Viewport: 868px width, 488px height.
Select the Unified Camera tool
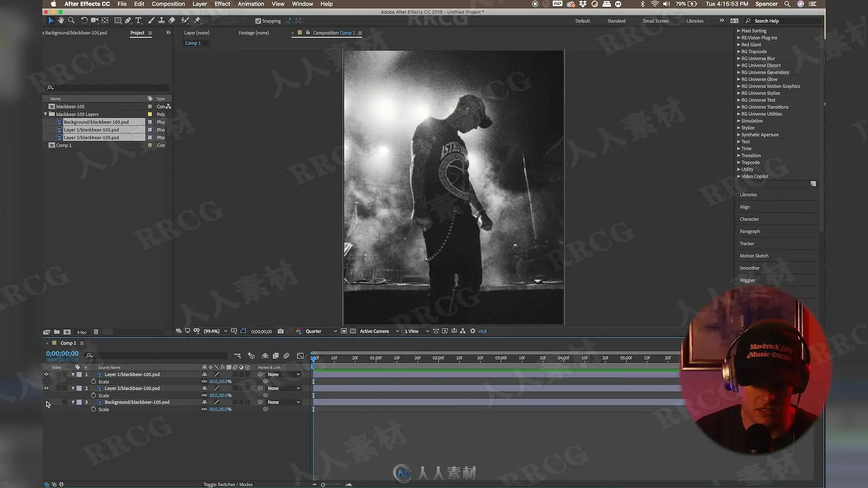coord(94,20)
